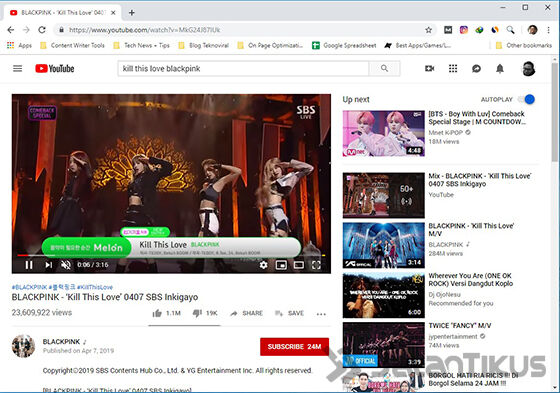
Task: Open YouTube hamburger guide menu
Action: point(18,68)
